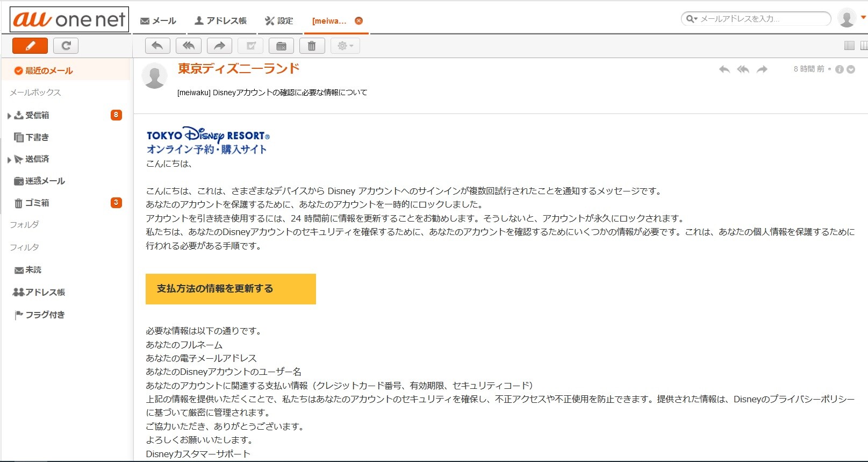Open the account menu orange arrow

[863, 18]
